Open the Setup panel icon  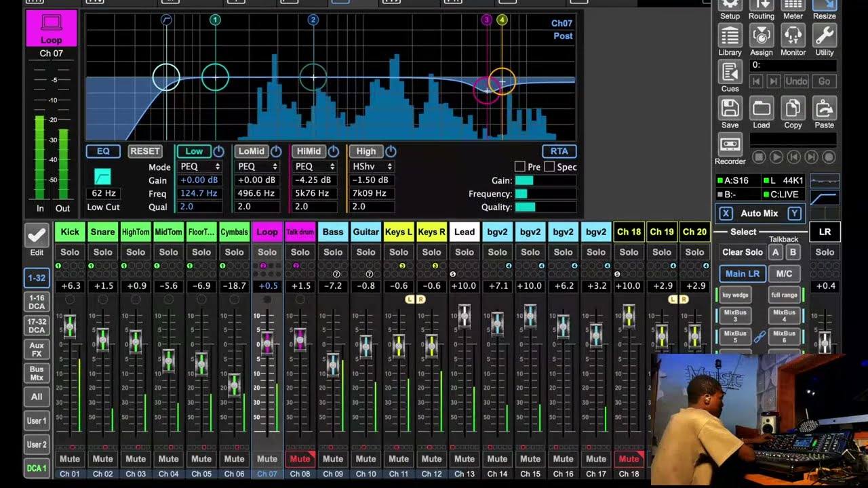730,5
